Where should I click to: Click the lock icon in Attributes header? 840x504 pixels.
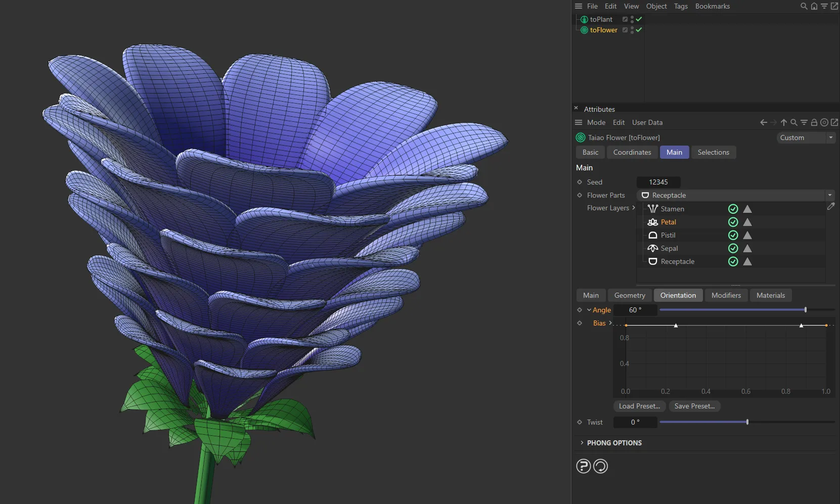click(813, 122)
